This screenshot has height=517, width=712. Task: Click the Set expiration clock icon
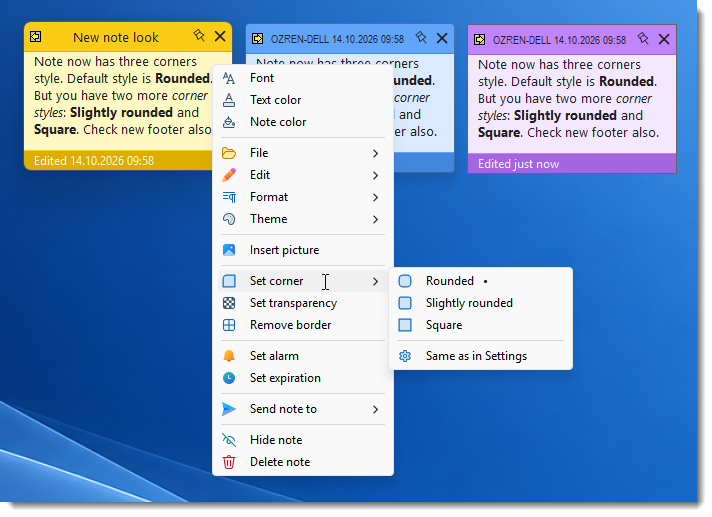229,378
